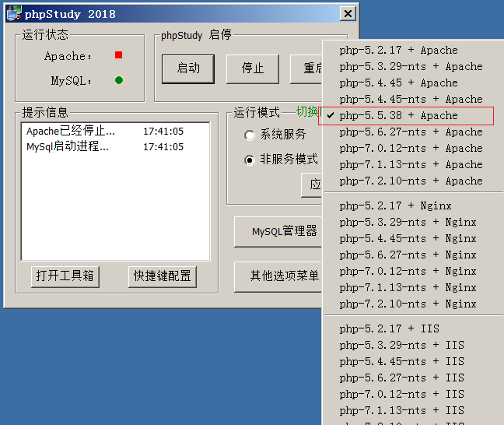Open the MySQL管理器 button
The image size is (504, 425).
pos(278,232)
